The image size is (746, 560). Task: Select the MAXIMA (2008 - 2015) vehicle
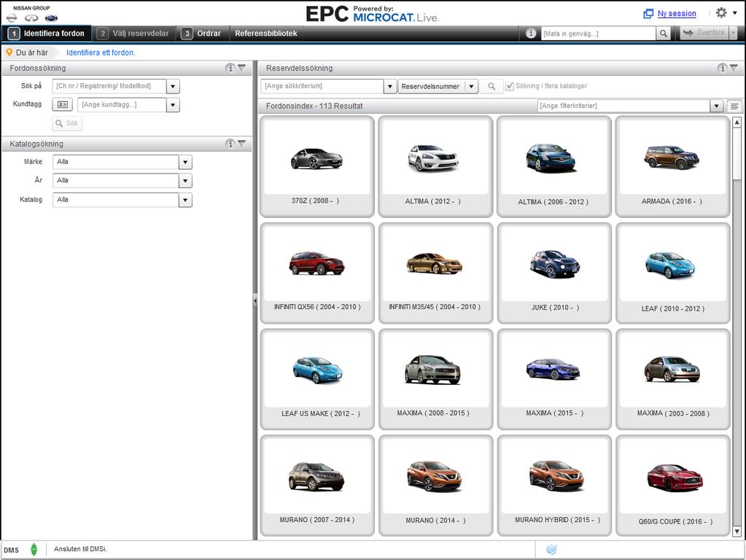point(435,379)
